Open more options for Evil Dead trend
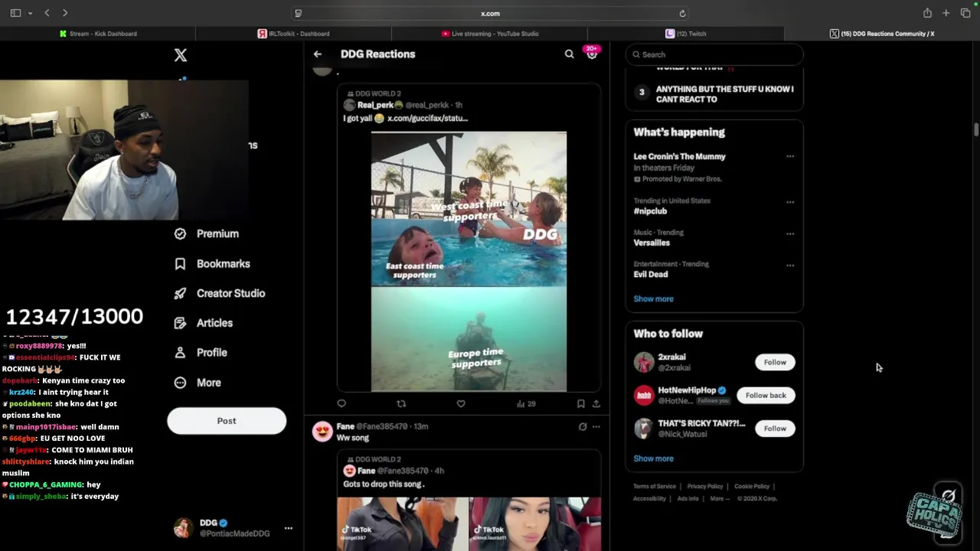The width and height of the screenshot is (980, 551). pyautogui.click(x=790, y=266)
